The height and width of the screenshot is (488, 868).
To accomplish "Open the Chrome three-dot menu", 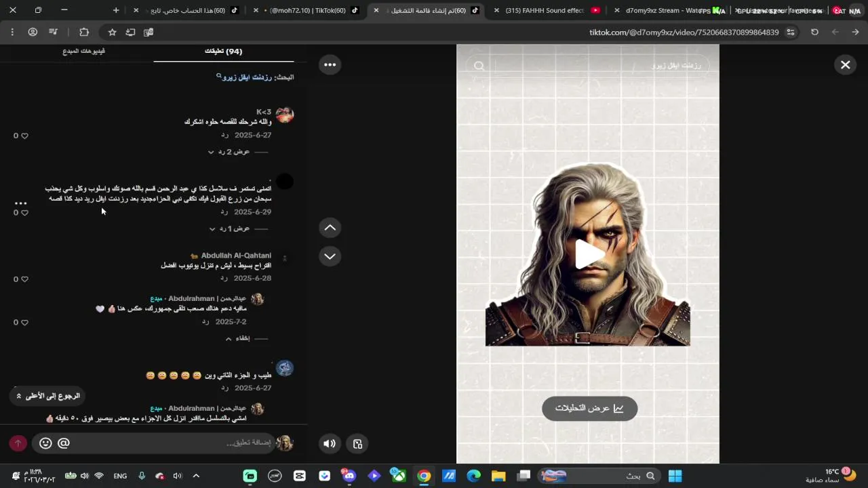I will pos(12,32).
